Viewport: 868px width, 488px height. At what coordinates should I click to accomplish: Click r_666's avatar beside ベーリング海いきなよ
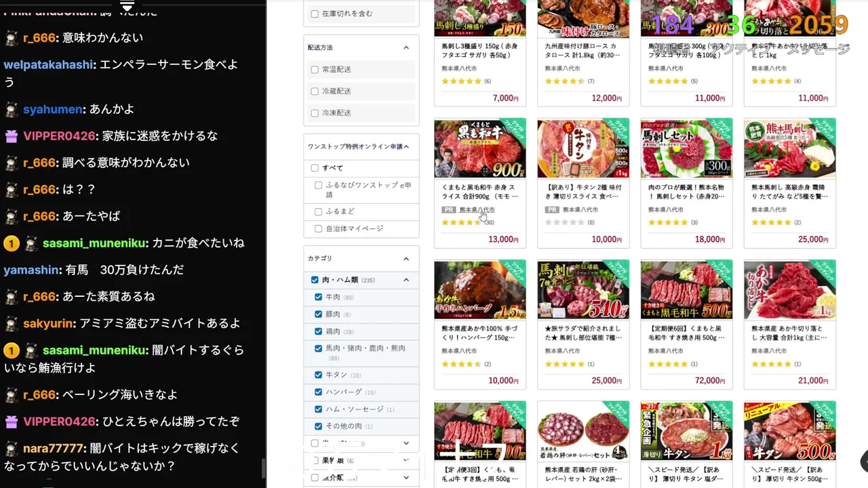[x=12, y=394]
